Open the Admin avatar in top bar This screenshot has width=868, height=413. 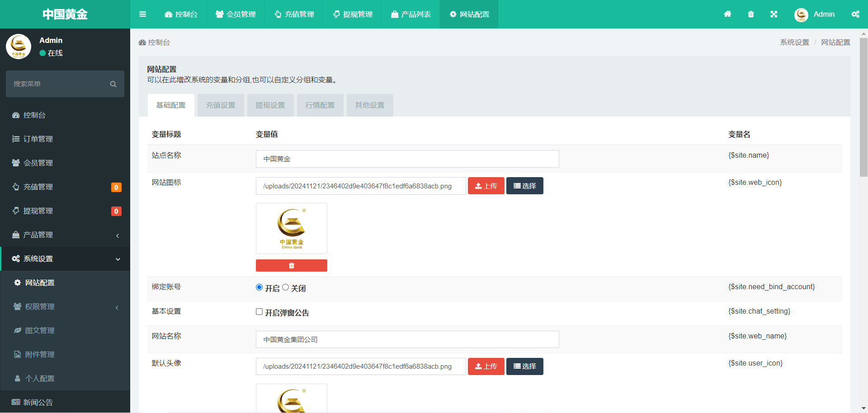801,14
